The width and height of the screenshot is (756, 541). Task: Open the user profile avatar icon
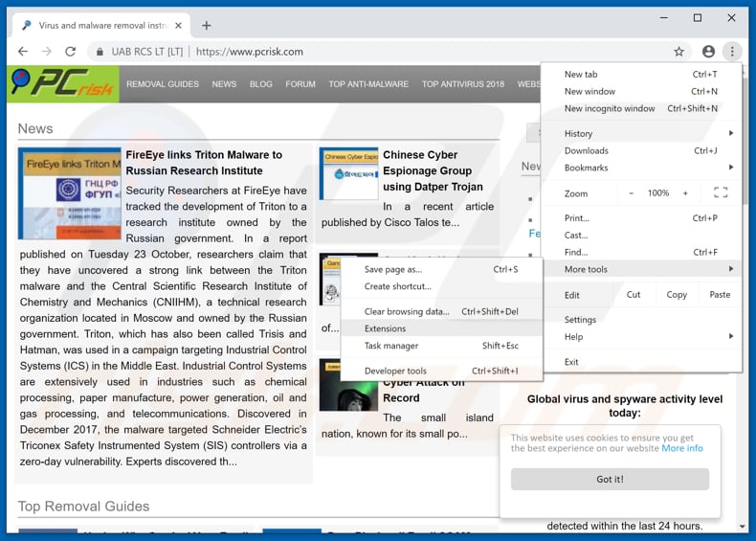[708, 51]
